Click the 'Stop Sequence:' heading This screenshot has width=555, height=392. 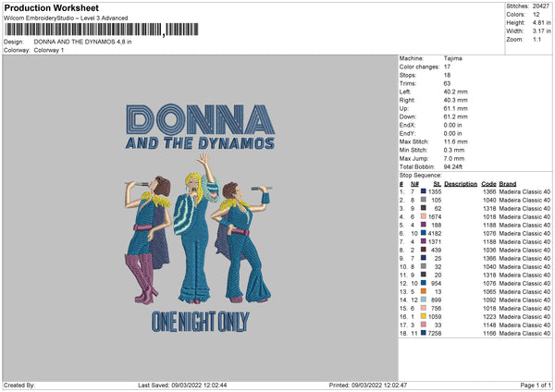point(421,176)
